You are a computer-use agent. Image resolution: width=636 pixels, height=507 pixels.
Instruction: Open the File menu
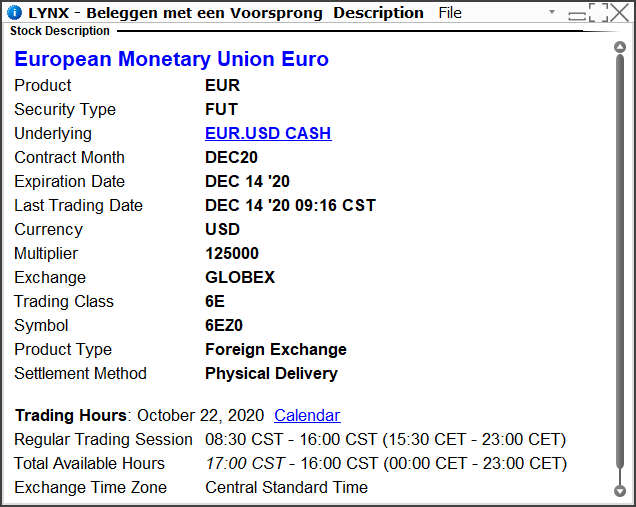pos(450,13)
